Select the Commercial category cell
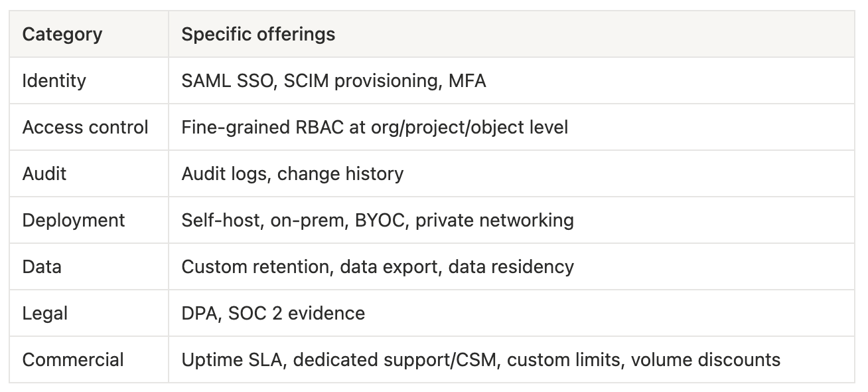 coord(89,359)
